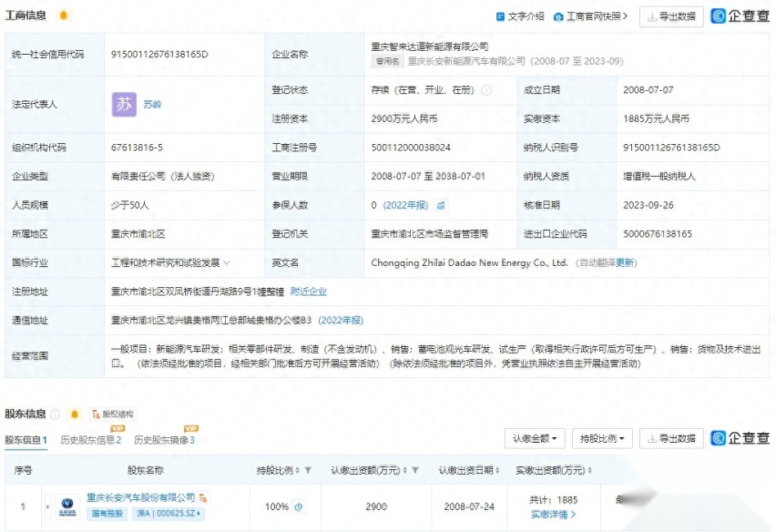Image resolution: width=776 pixels, height=532 pixels.
Task: Click filter funnel on 认缴出资额 column
Action: 415,470
